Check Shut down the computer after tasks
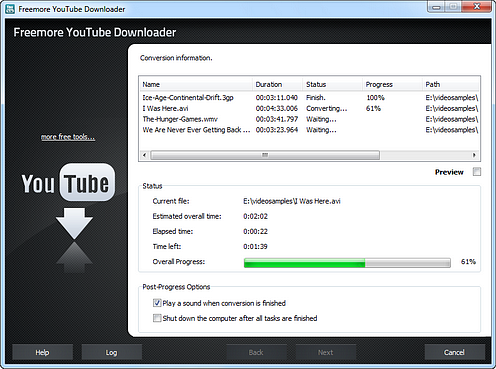 (157, 318)
